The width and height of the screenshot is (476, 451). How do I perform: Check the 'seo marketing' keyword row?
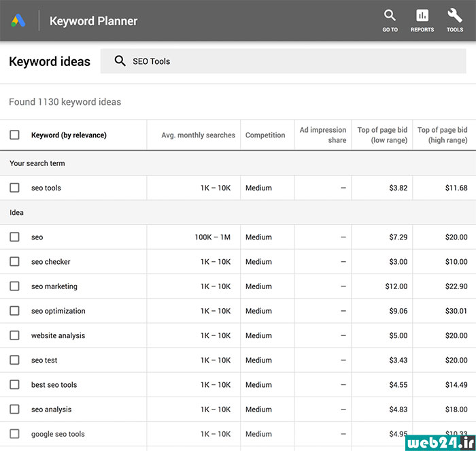pos(14,286)
